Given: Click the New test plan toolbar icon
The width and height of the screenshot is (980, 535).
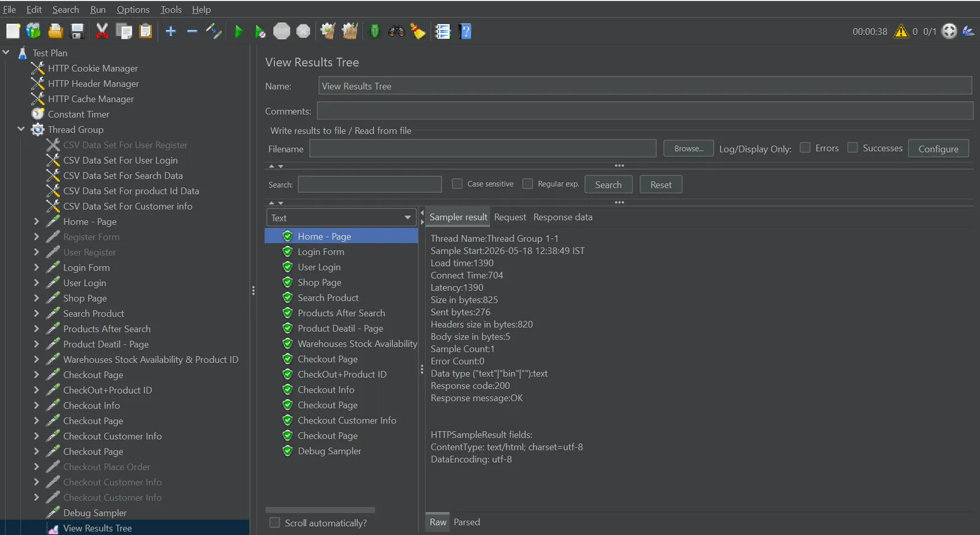Looking at the screenshot, I should point(13,31).
